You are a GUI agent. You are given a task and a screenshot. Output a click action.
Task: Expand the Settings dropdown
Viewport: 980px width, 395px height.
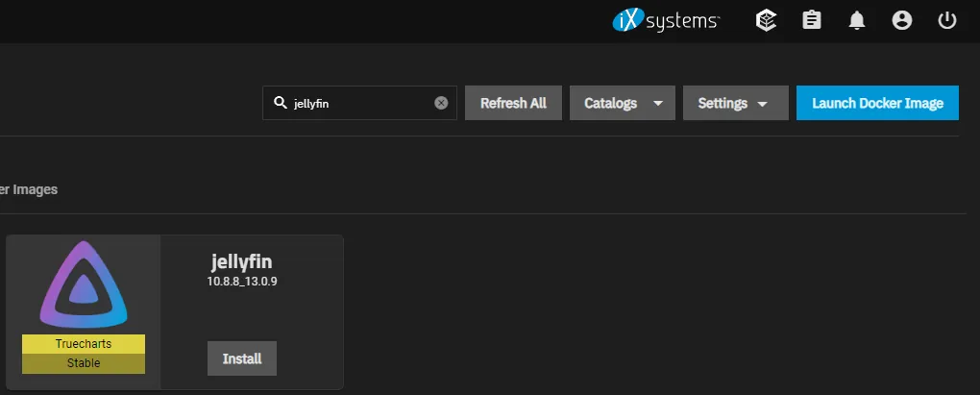tap(736, 103)
